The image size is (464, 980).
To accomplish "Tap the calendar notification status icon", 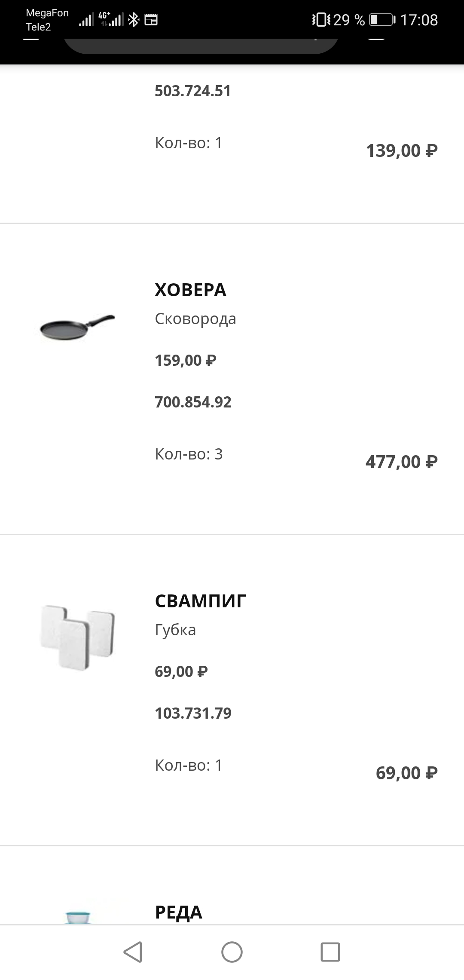I will coord(151,20).
